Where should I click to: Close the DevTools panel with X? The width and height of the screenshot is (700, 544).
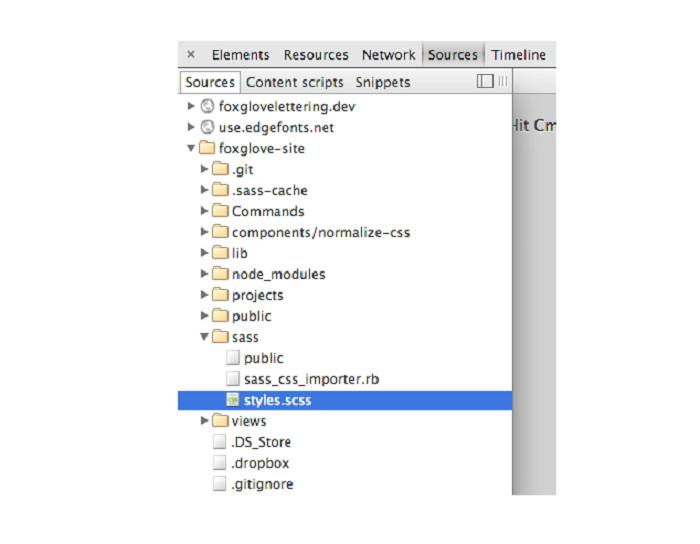(x=191, y=55)
